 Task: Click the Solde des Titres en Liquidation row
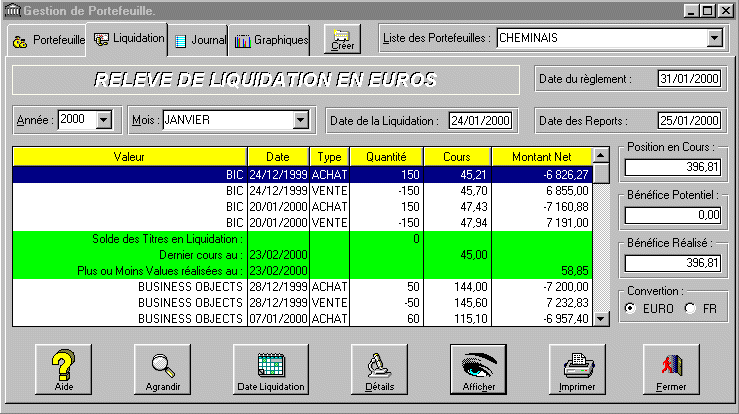(303, 239)
